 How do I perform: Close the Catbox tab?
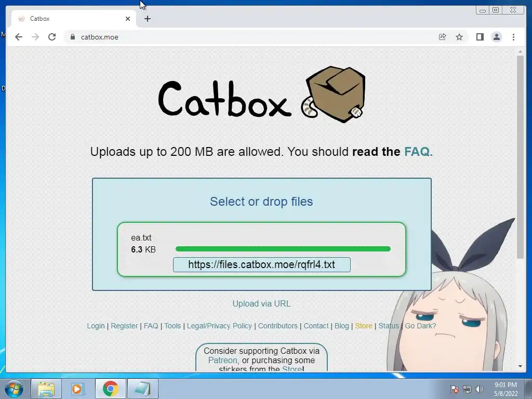(x=128, y=19)
